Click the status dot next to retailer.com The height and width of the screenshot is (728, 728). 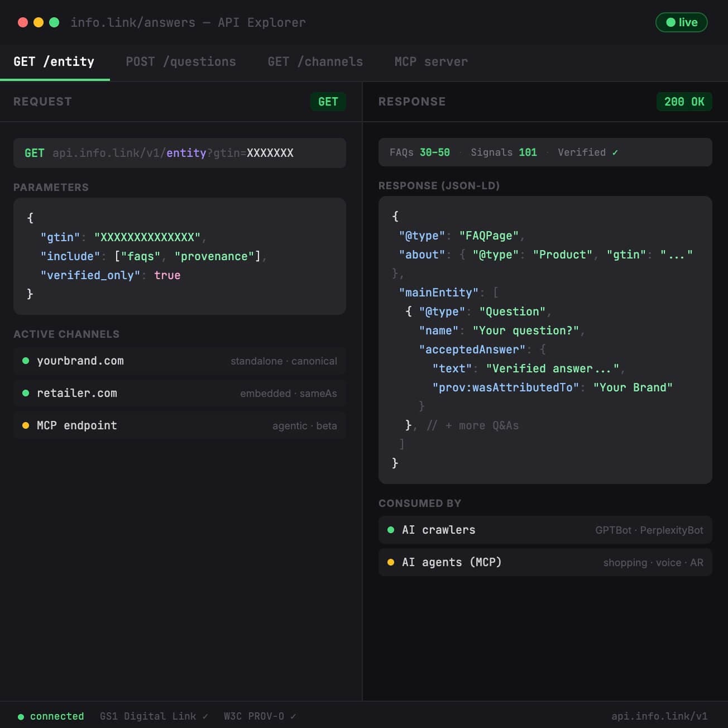[26, 393]
